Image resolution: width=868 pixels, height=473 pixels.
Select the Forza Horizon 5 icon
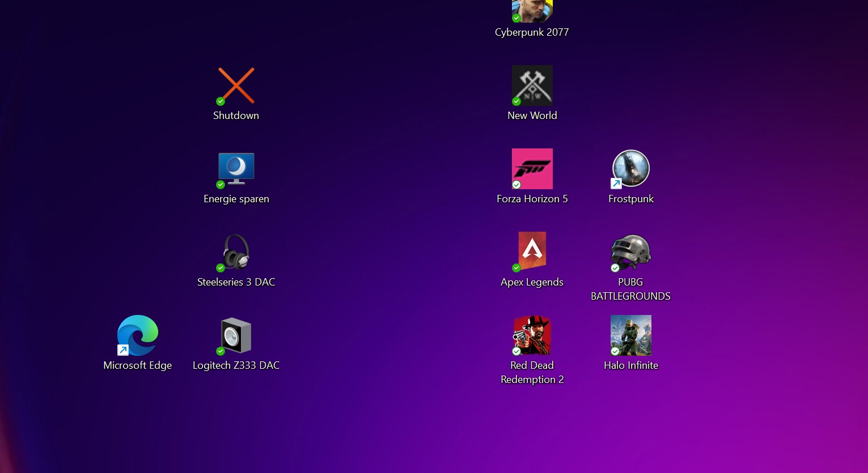pyautogui.click(x=532, y=168)
